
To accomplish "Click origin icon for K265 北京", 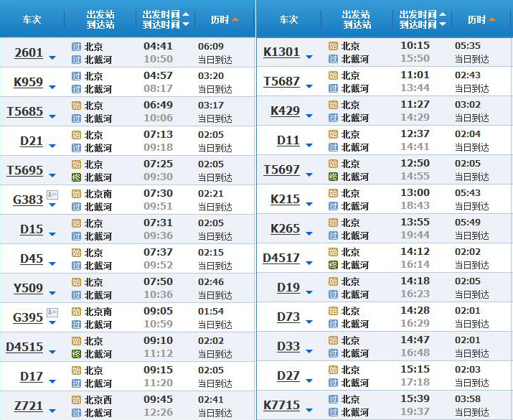I will 333,223.
